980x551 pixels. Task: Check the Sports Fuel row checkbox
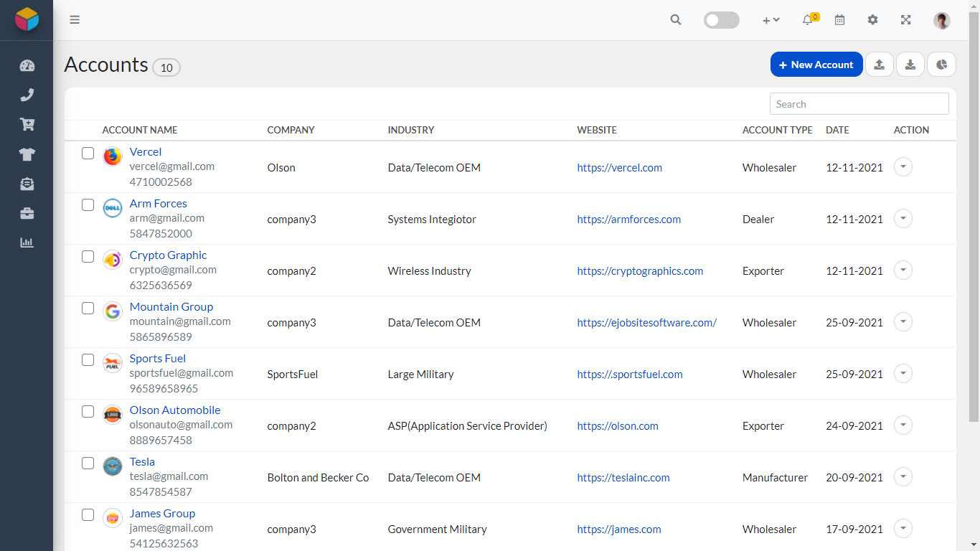tap(88, 359)
